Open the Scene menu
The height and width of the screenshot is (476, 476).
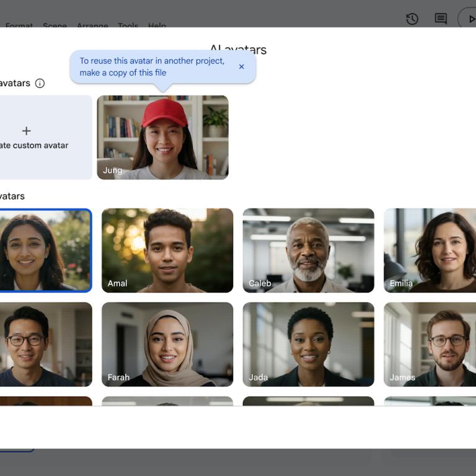click(55, 26)
